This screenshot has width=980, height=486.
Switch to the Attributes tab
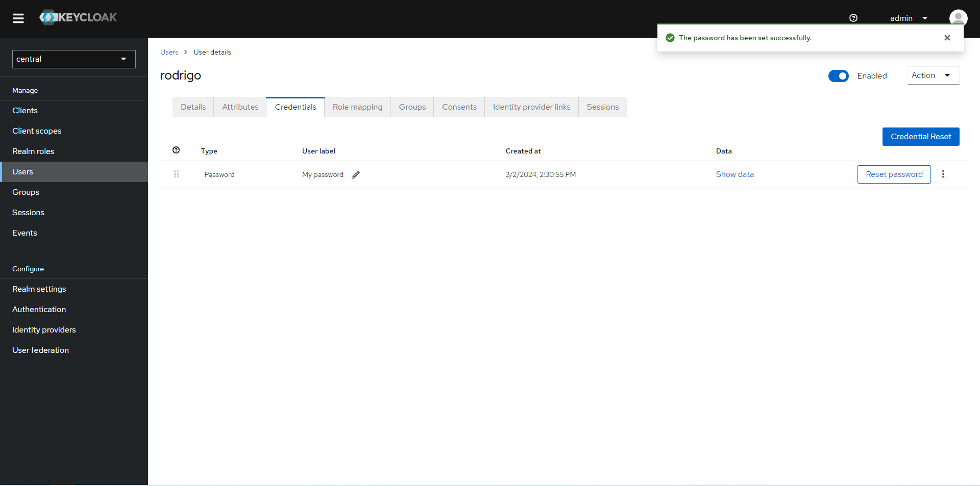coord(240,107)
